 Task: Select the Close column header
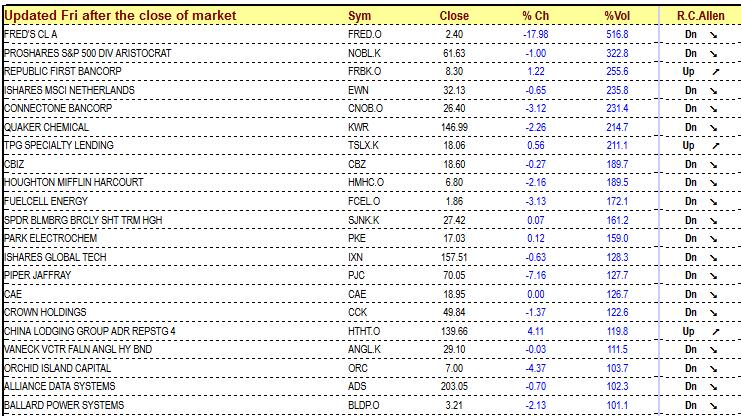pyautogui.click(x=454, y=16)
